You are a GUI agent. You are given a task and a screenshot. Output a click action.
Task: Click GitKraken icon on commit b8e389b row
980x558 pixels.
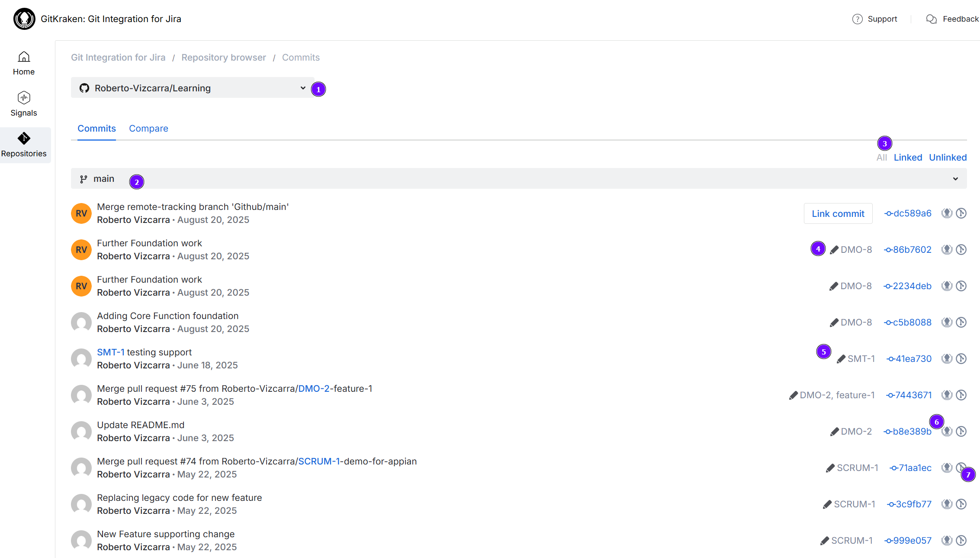click(x=947, y=432)
